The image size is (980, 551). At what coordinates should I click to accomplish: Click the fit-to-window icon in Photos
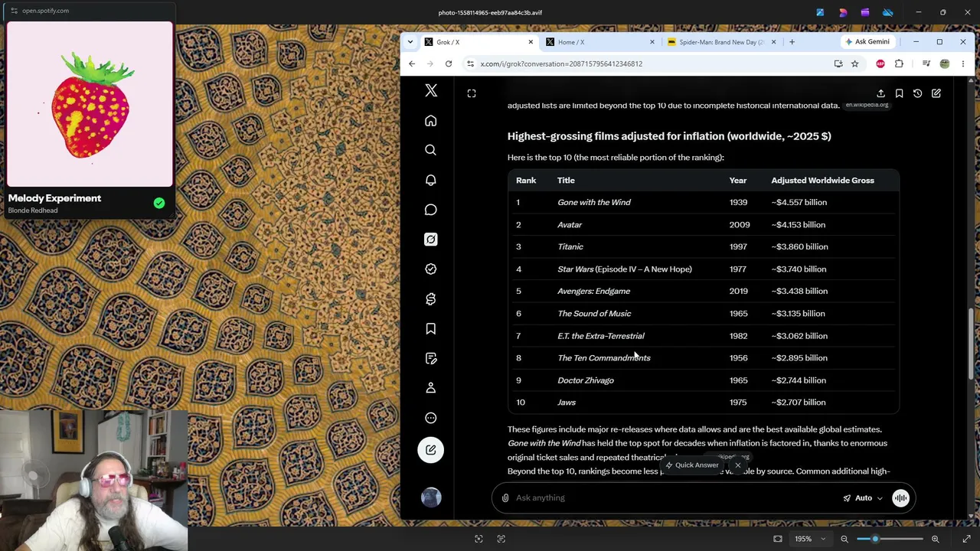click(x=778, y=539)
